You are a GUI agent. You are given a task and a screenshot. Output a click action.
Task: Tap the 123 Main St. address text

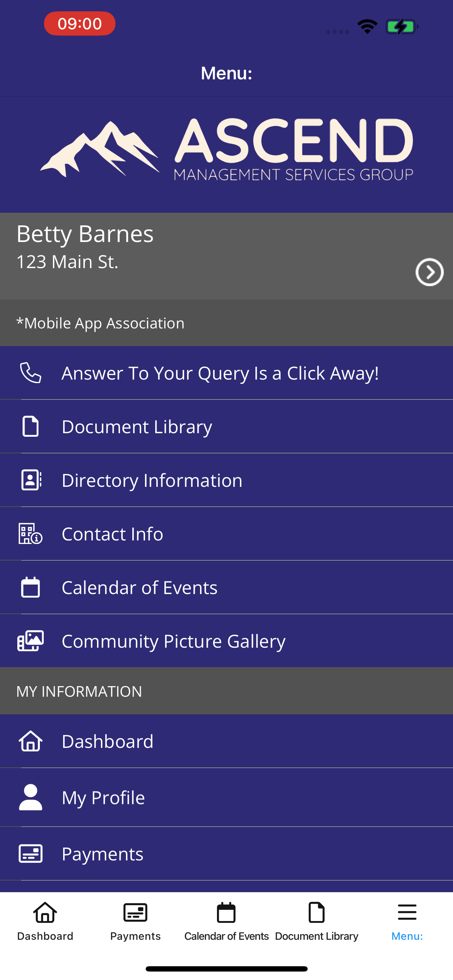[x=67, y=262]
